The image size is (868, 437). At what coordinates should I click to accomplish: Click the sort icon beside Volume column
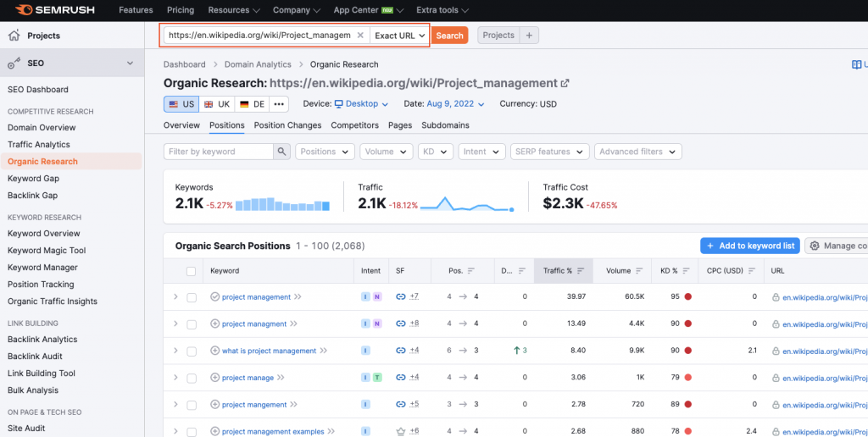639,271
